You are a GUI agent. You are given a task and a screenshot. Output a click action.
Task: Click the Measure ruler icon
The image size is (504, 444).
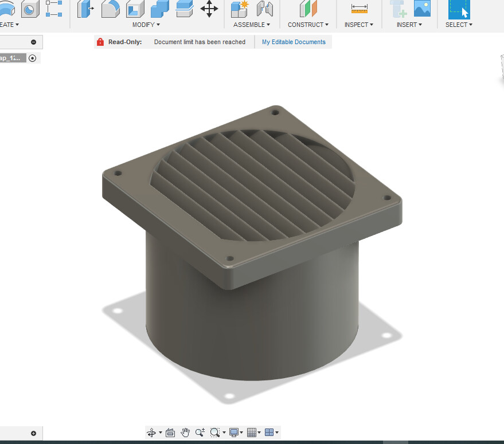pos(359,9)
